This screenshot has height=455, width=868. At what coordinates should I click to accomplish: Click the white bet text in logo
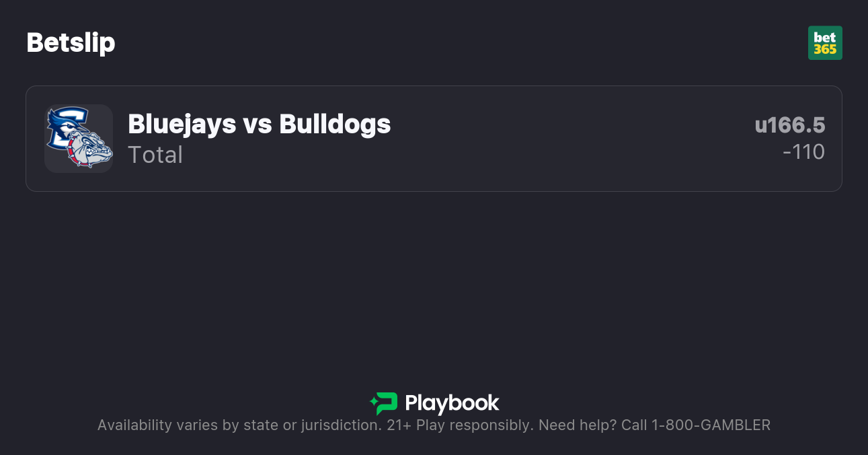825,37
